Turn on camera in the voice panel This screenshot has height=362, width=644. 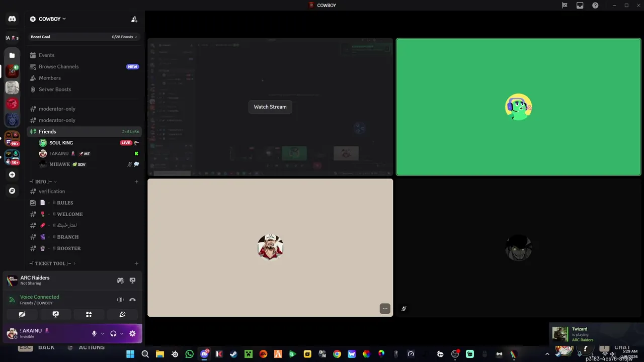[22, 314]
